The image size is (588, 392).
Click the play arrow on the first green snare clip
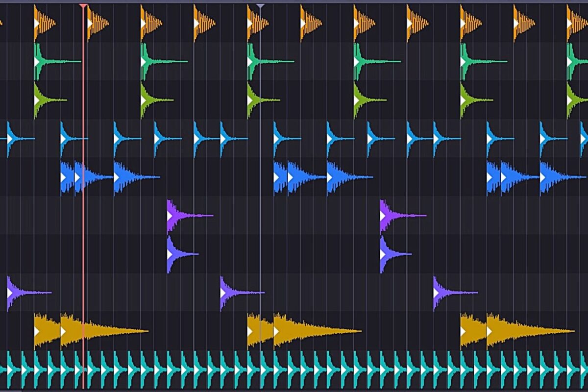36,61
